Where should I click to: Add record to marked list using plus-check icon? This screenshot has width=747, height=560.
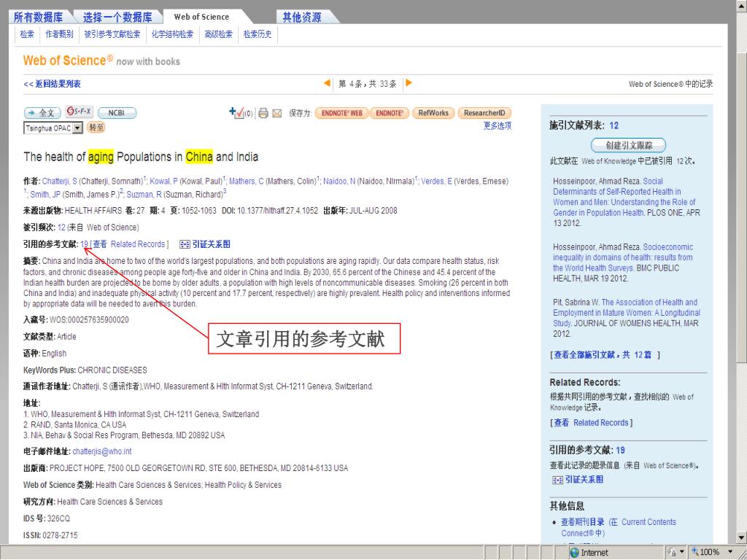[236, 112]
